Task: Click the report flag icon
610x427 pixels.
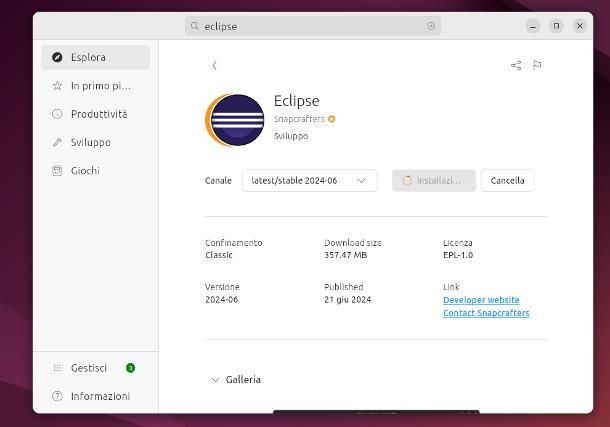Action: 537,65
